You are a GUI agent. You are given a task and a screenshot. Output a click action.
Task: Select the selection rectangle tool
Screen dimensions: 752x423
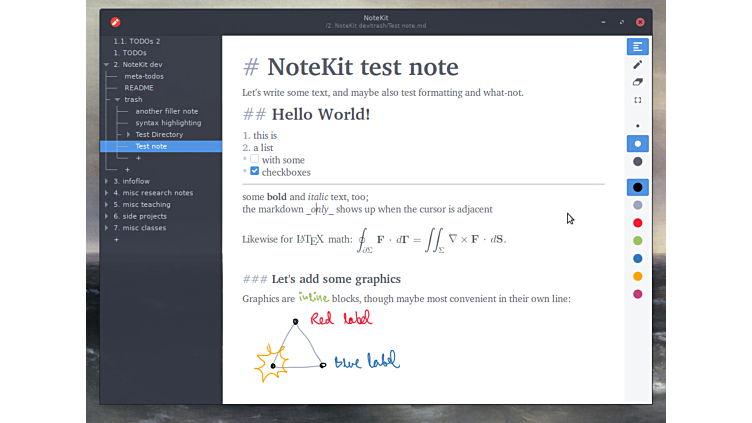(x=637, y=100)
